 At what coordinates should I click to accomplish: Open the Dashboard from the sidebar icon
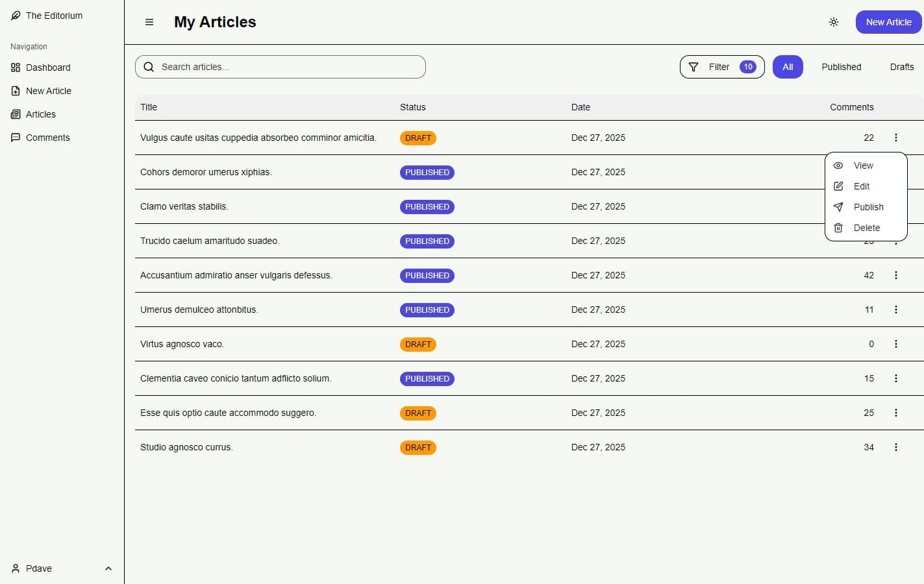tap(16, 67)
